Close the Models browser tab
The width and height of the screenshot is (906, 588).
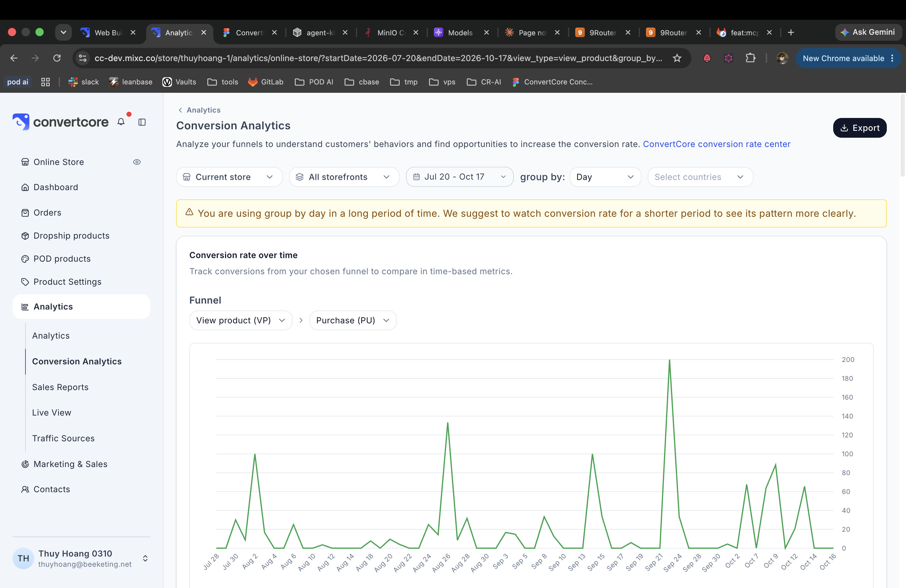click(487, 33)
